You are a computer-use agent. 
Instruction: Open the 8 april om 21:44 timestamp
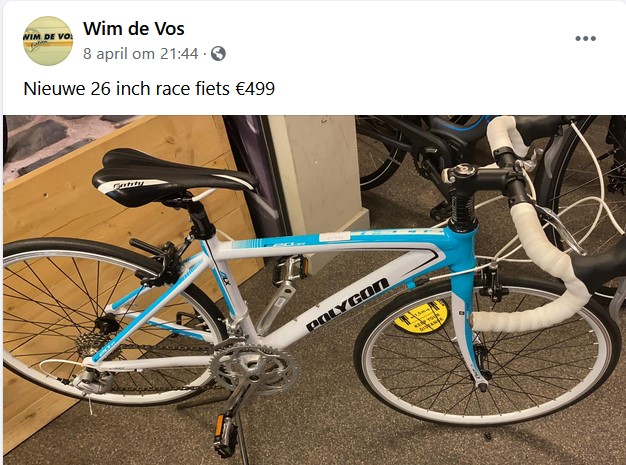141,53
